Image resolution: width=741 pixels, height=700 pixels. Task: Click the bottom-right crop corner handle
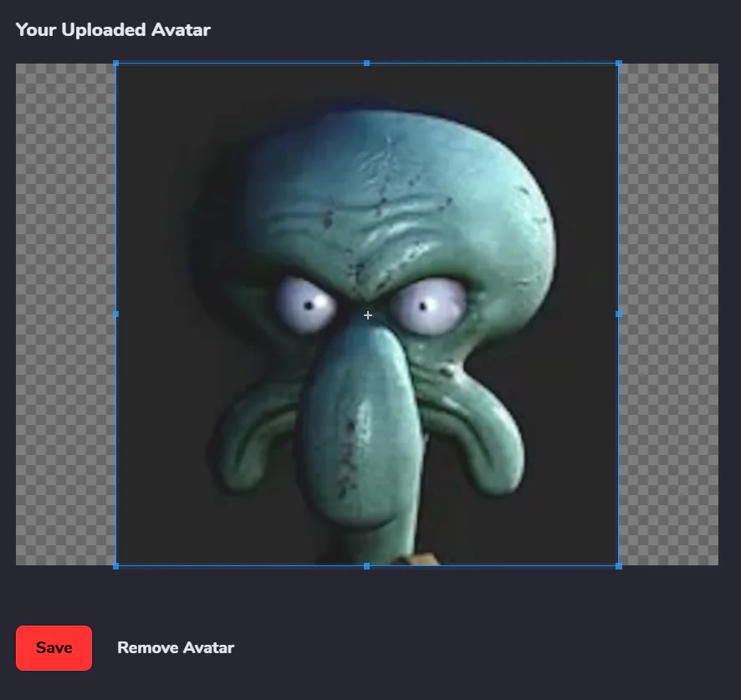[619, 566]
